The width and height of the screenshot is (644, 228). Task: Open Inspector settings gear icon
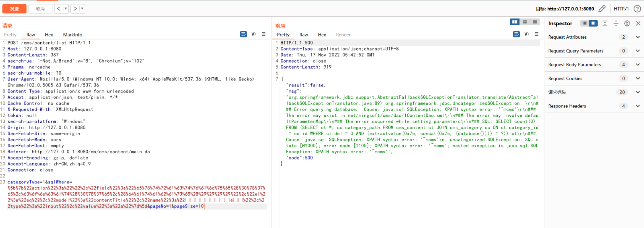[627, 23]
